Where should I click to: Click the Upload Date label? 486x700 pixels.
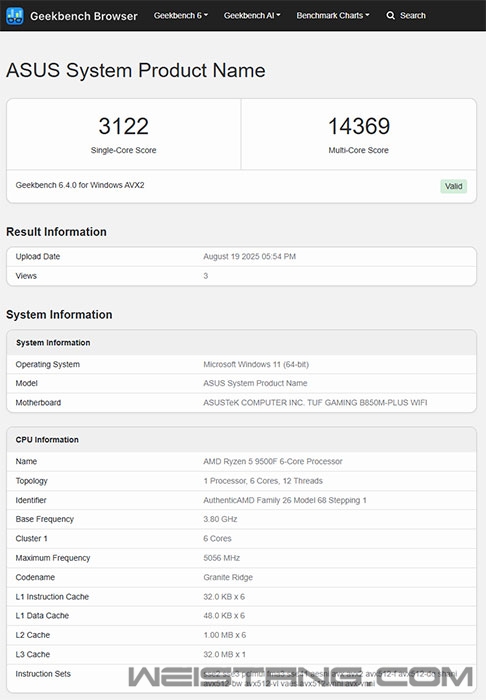click(x=37, y=257)
